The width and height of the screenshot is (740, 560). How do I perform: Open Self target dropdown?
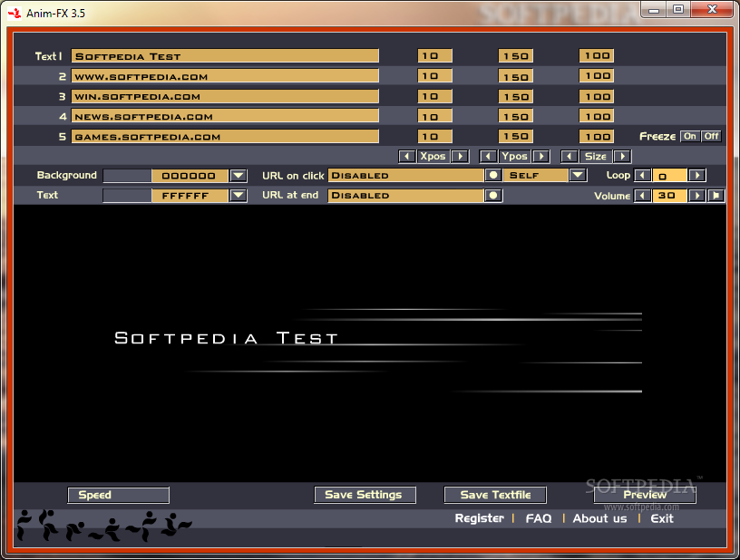[578, 176]
